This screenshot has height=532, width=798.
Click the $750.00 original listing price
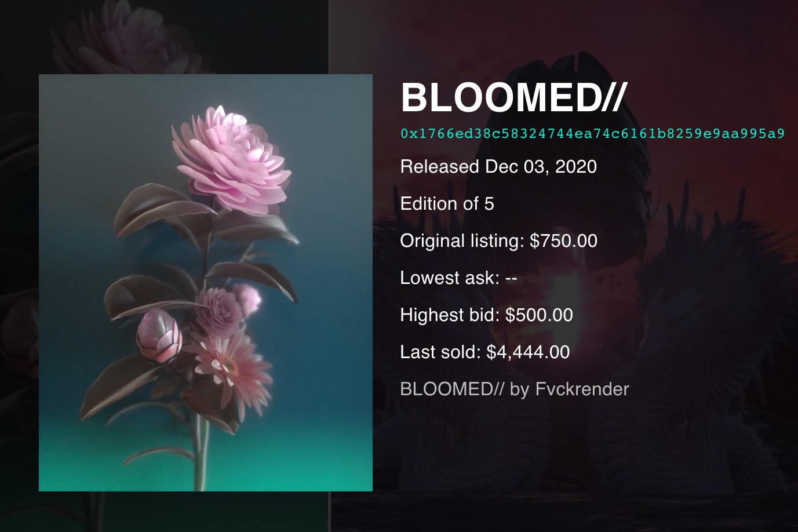tap(563, 241)
